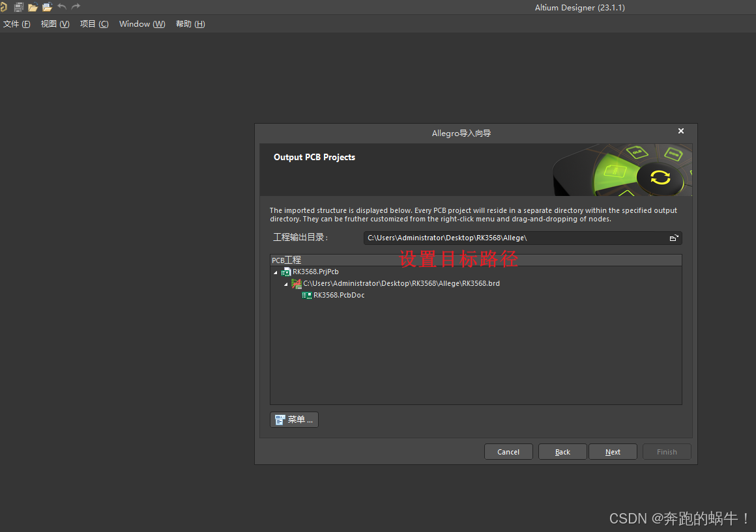Open the 帮助 (H) menu
756x532 pixels.
[x=190, y=24]
